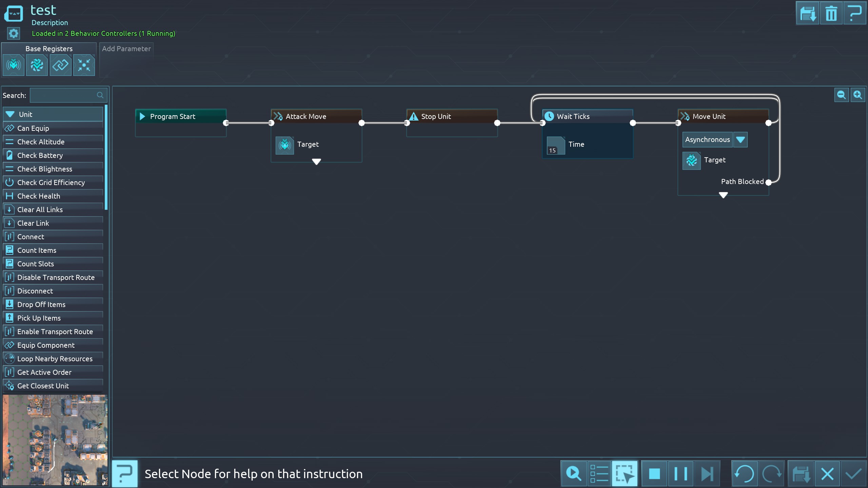Open the Asynchronous dropdown arrow
This screenshot has width=868, height=488.
740,140
